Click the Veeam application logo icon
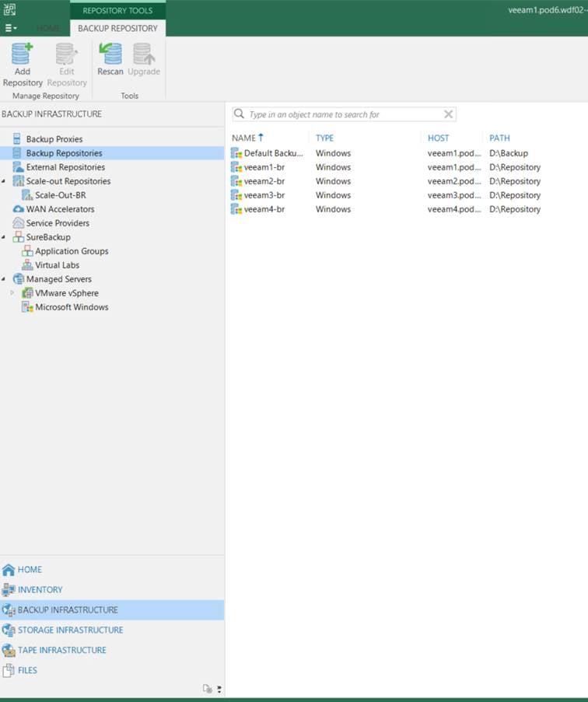 pos(10,9)
